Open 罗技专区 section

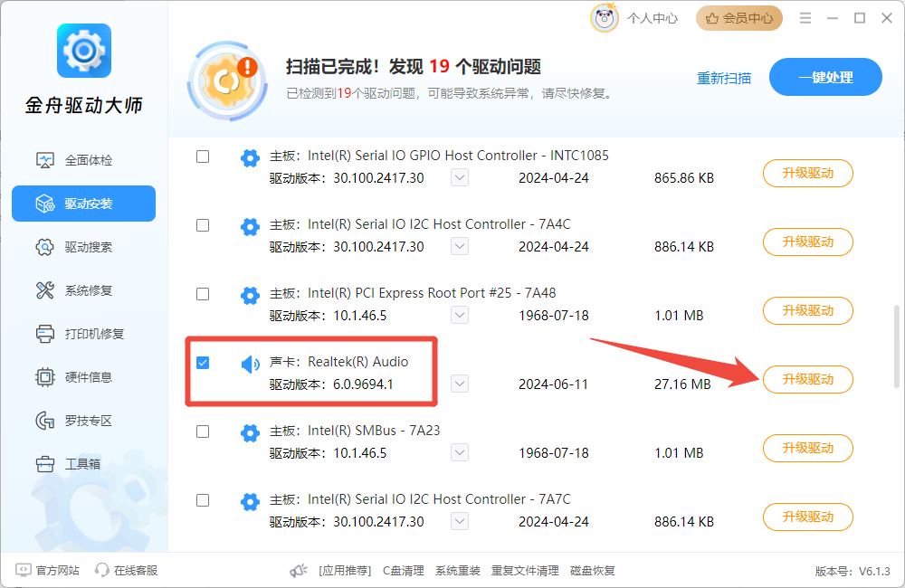pos(83,421)
